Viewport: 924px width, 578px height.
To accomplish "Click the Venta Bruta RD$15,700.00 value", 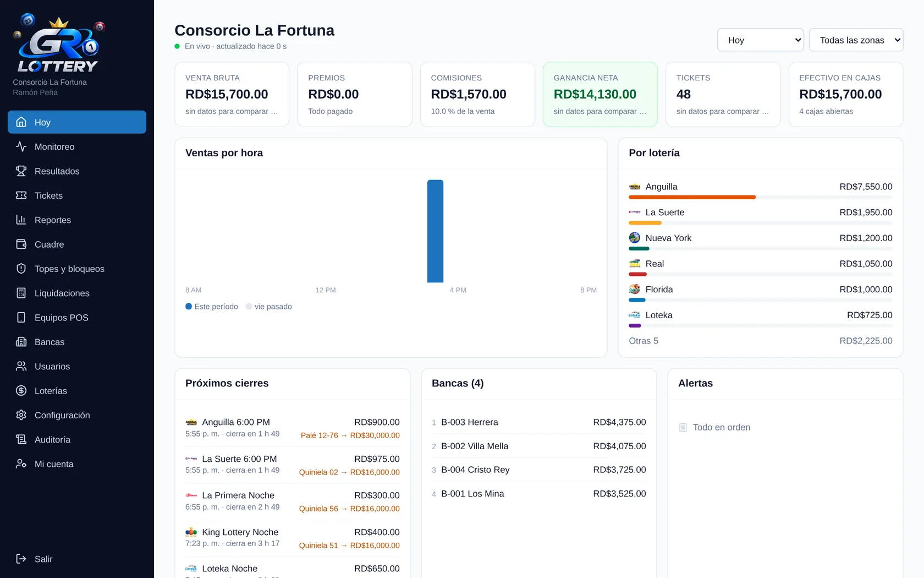I will 227,94.
